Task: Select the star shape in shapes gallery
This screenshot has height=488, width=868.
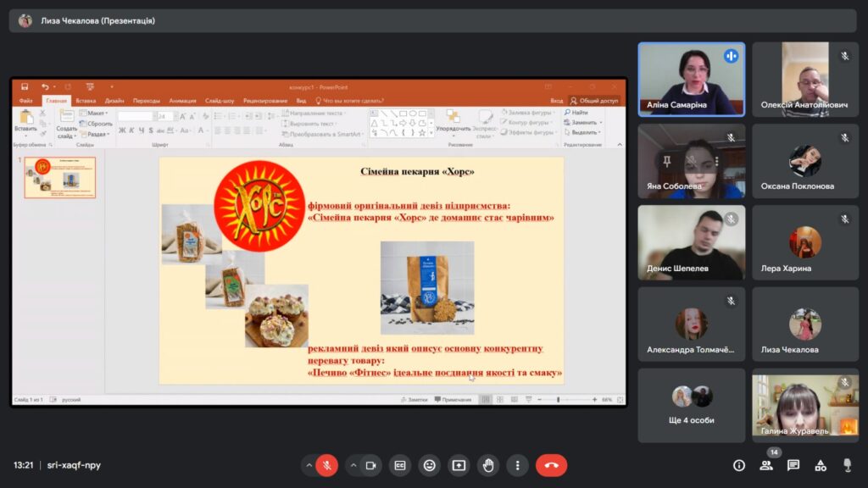Action: [x=422, y=133]
